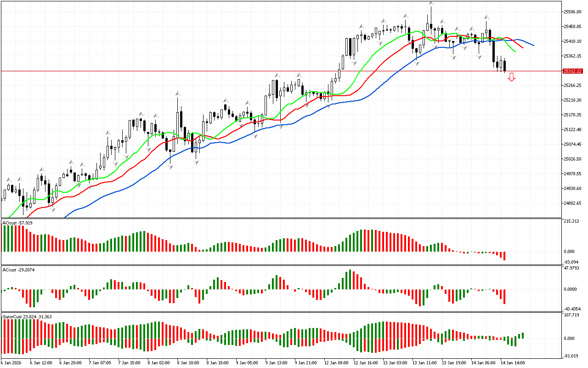Viewport: 588px width, 368px height.
Task: Click the 215.313 AOcust scale maximum value
Action: pyautogui.click(x=571, y=222)
